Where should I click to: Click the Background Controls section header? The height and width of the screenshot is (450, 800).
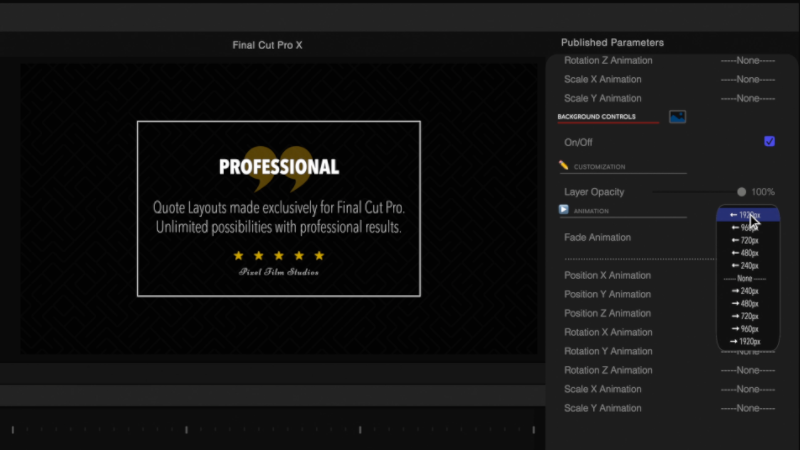(596, 116)
